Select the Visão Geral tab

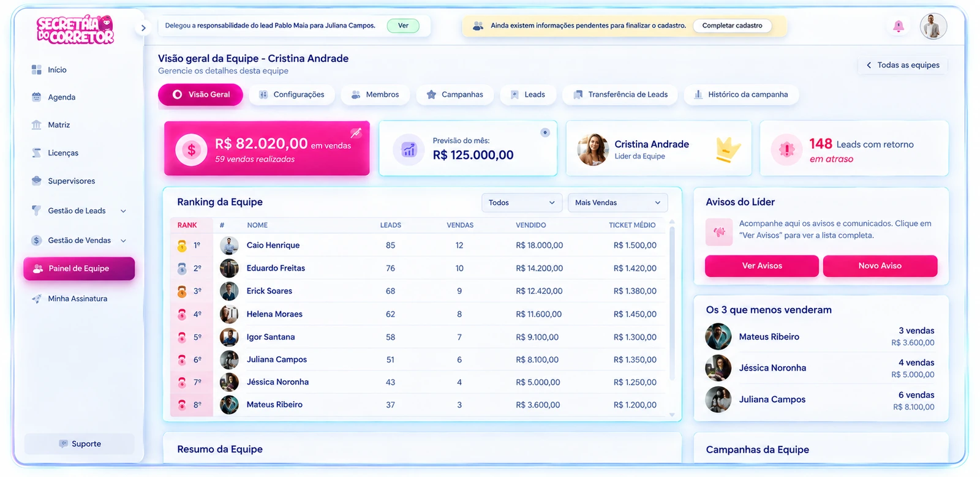pos(200,95)
